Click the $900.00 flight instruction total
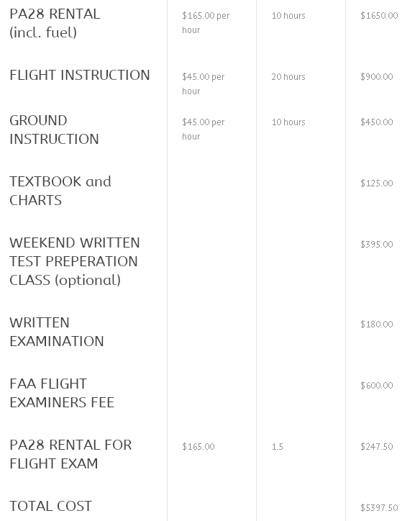420x521 pixels. click(x=377, y=77)
